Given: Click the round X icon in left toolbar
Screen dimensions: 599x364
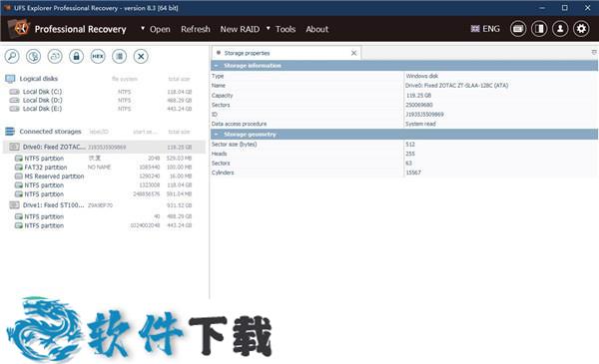Looking at the screenshot, I should pos(141,57).
